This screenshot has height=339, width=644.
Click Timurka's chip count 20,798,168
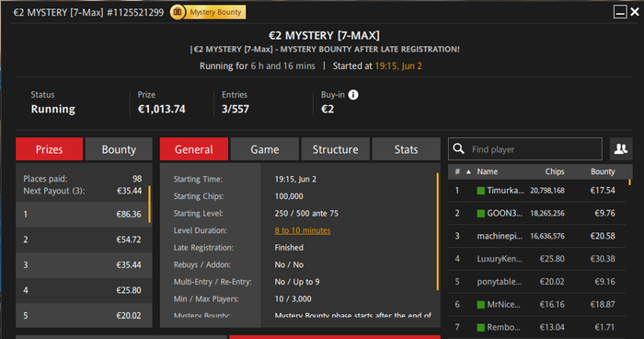(547, 191)
